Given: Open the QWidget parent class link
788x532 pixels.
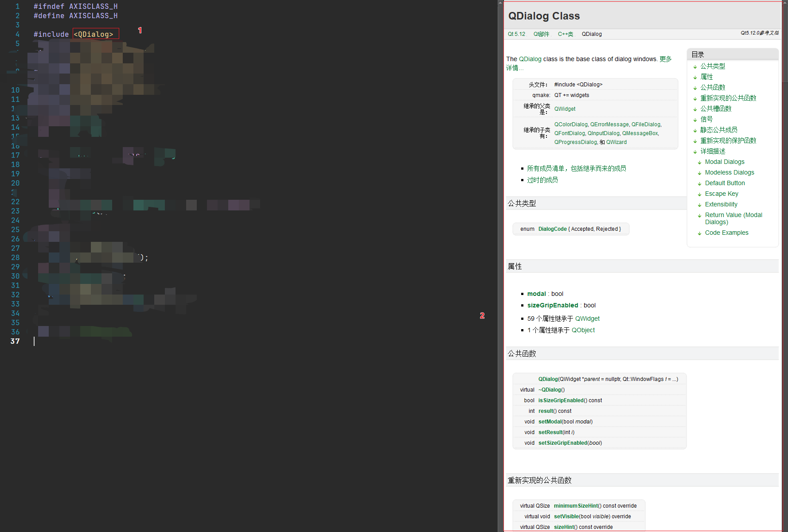Looking at the screenshot, I should (x=565, y=109).
